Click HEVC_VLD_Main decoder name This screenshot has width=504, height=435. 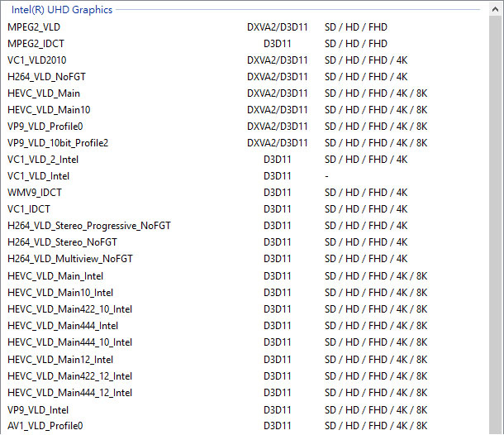[x=44, y=93]
